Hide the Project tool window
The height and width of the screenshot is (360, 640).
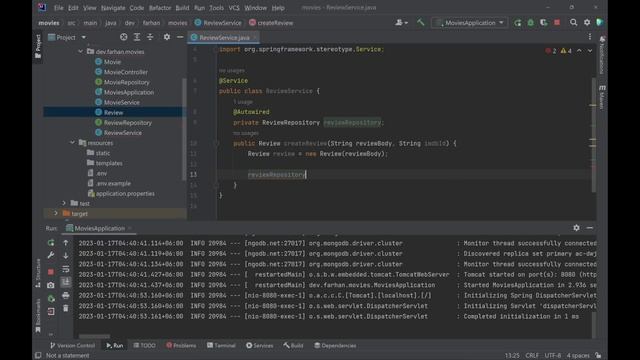[180, 37]
